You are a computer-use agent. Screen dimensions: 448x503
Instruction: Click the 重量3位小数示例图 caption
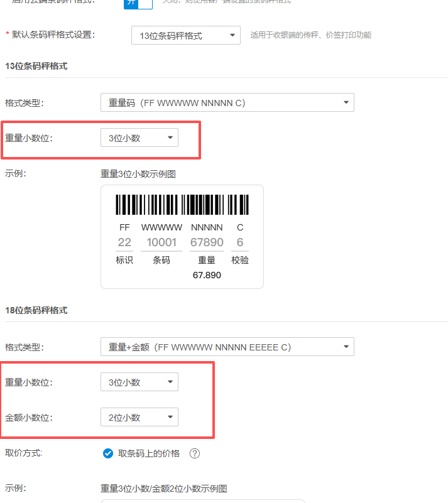pos(138,174)
